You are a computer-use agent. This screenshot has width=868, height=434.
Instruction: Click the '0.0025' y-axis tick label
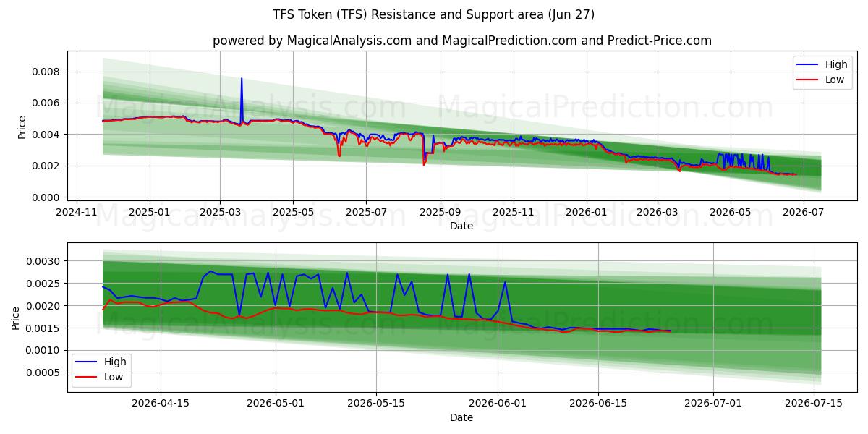pos(43,284)
